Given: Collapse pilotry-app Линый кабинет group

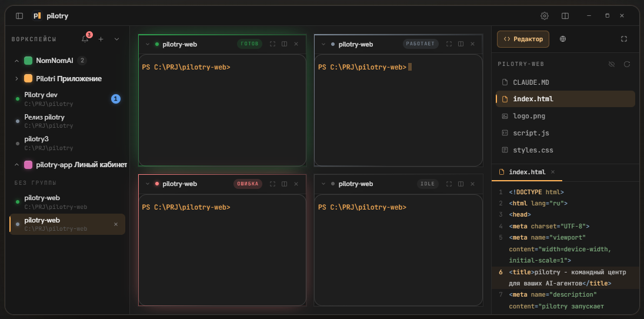Looking at the screenshot, I should 17,165.
